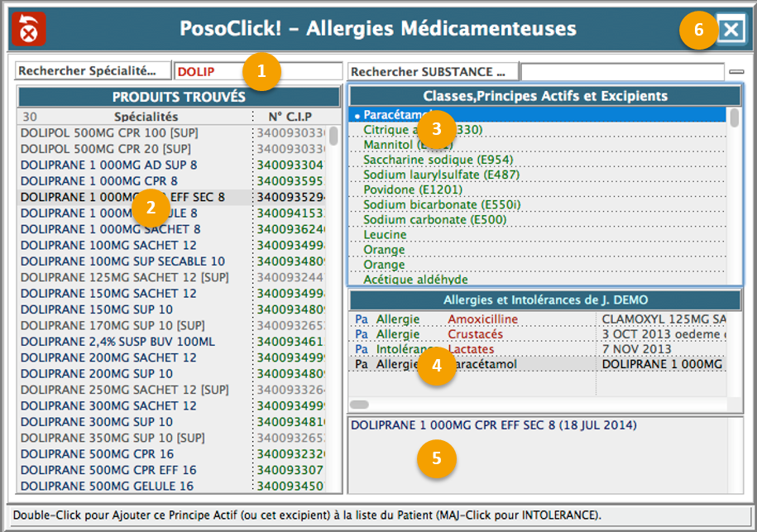Click the Spécialités column header
This screenshot has height=532, width=757.
pyautogui.click(x=146, y=117)
